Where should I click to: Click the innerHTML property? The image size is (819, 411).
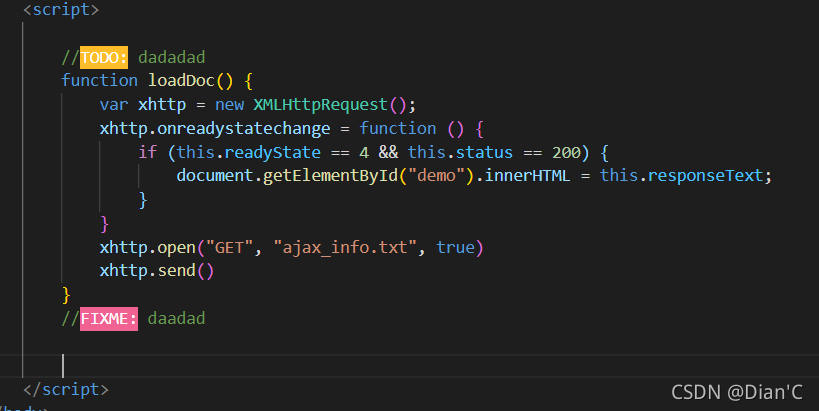click(527, 175)
